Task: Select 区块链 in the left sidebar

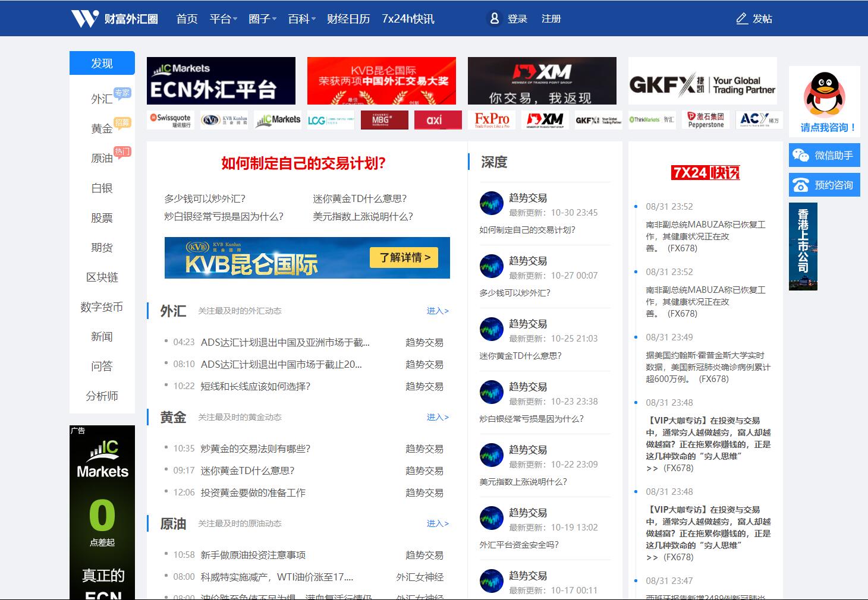Action: tap(102, 277)
